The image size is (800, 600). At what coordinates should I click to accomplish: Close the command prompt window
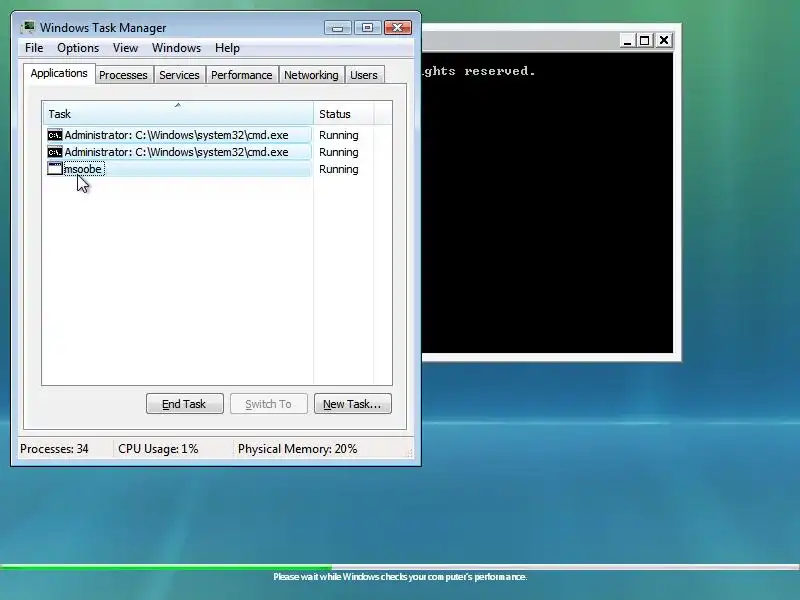[x=664, y=40]
